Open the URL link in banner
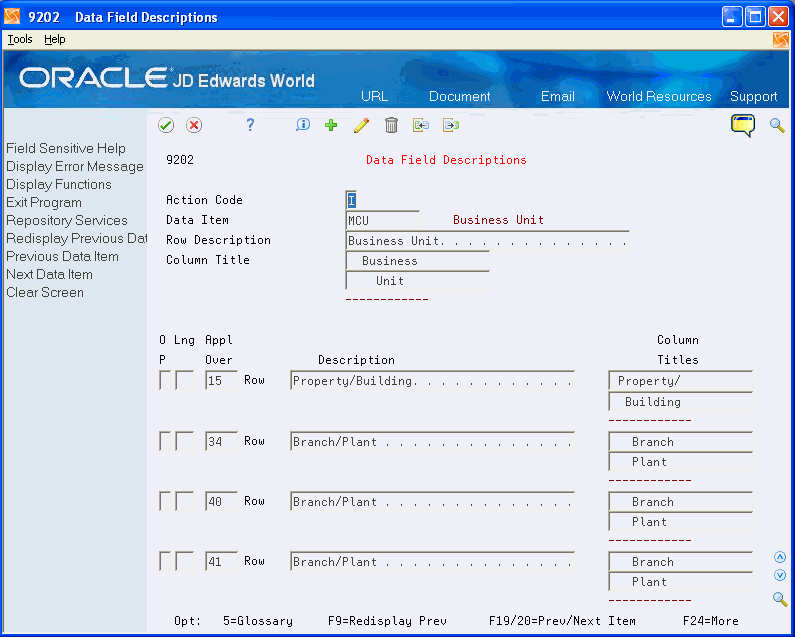 [x=375, y=96]
